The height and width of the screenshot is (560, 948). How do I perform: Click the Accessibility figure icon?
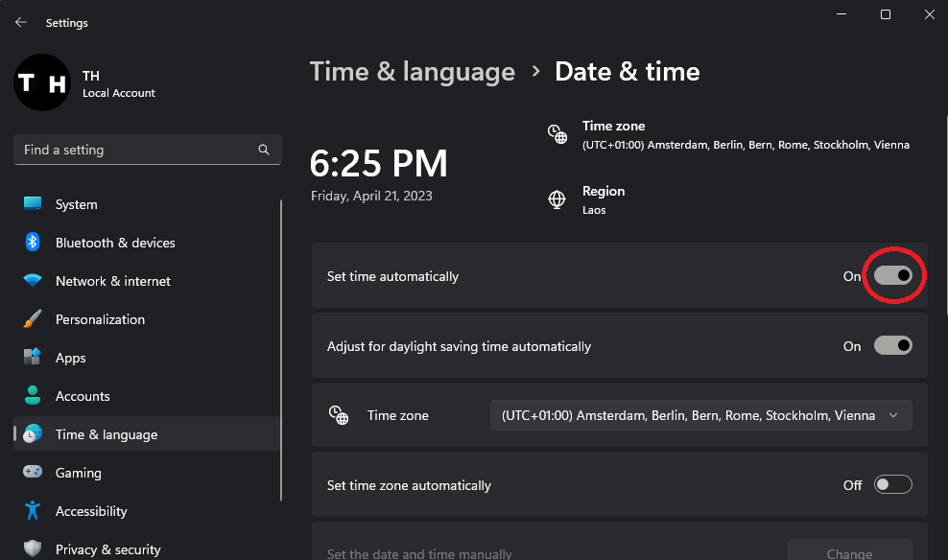click(33, 511)
